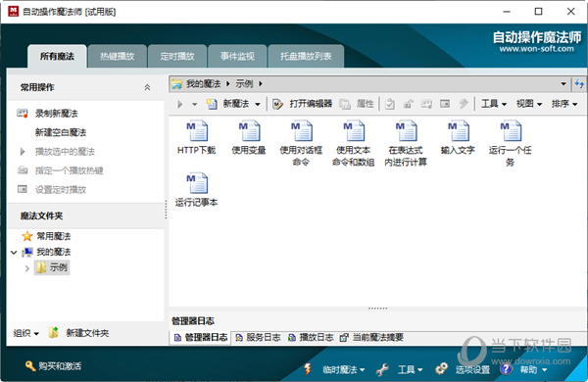Image resolution: width=588 pixels, height=382 pixels.
Task: Expand the address bar path dropdown
Action: click(x=563, y=84)
